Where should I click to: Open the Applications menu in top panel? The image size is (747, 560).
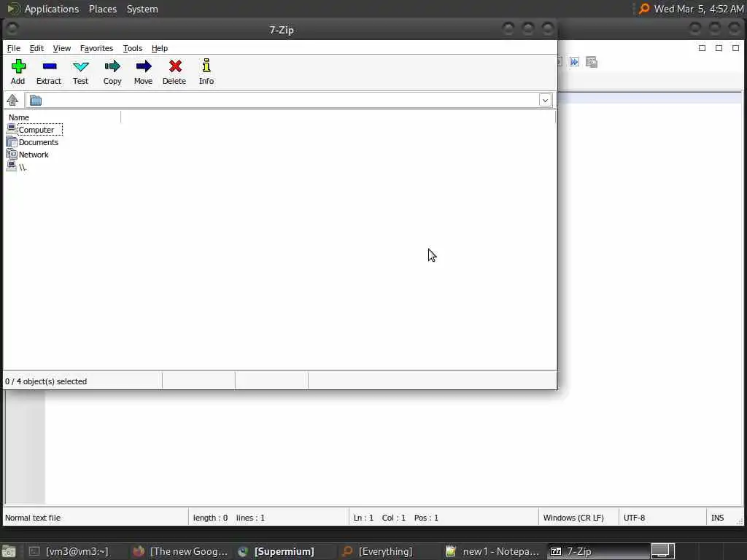pos(52,9)
